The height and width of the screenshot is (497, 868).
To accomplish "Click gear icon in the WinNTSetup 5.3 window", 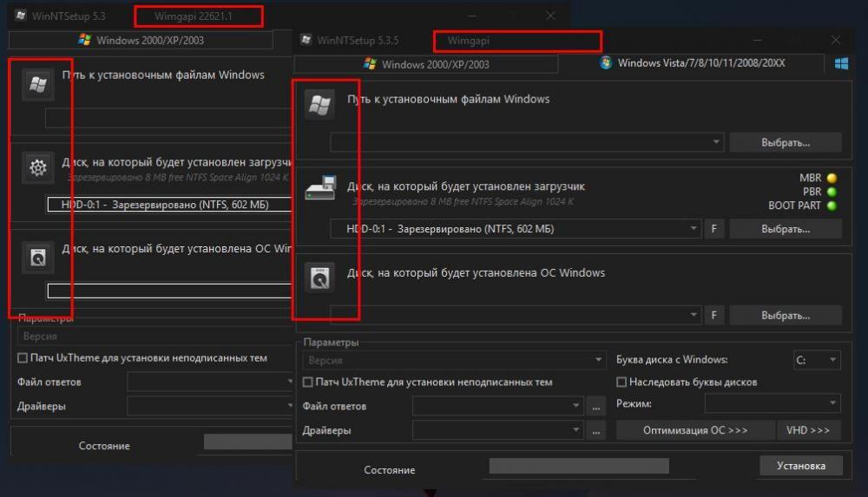I will (37, 168).
